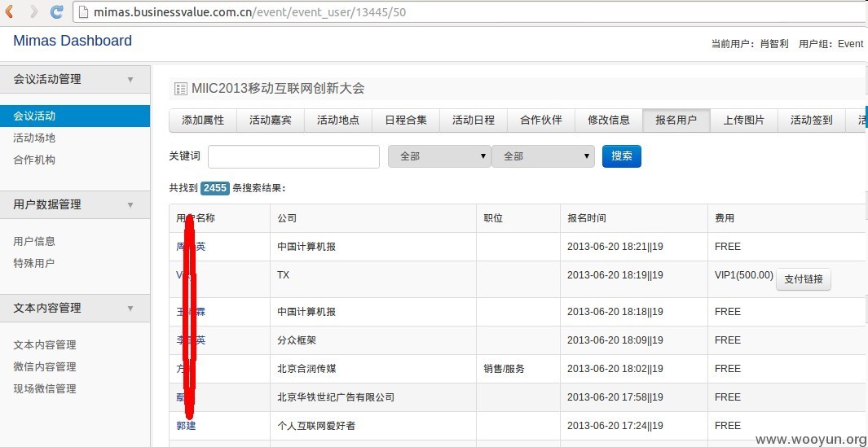Switch to the 活动日程 tab
Image resolution: width=868 pixels, height=447 pixels.
474,120
